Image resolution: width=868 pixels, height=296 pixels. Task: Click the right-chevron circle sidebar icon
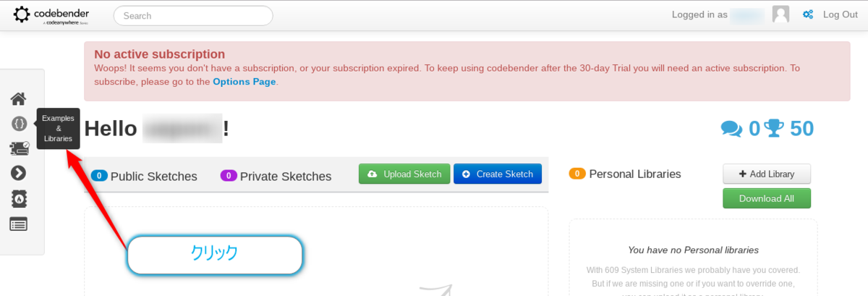[x=19, y=173]
